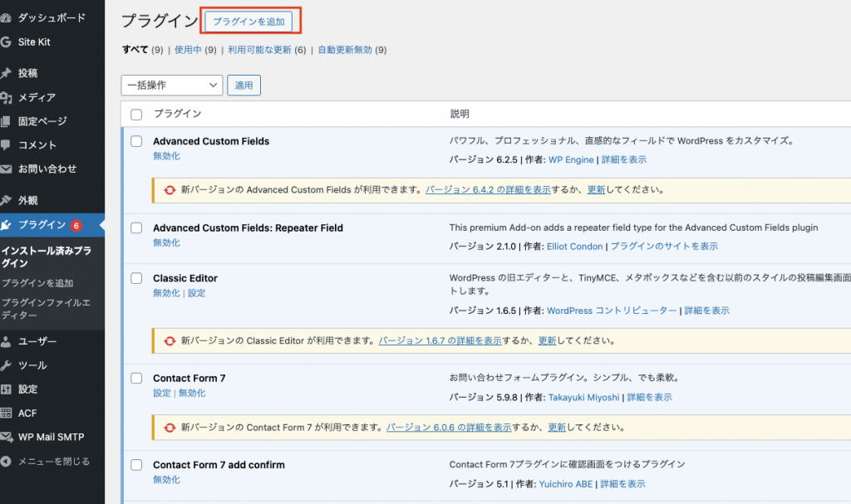The image size is (851, 504).
Task: Deactivate Advanced Custom Fields via 無効化
Action: [x=166, y=156]
